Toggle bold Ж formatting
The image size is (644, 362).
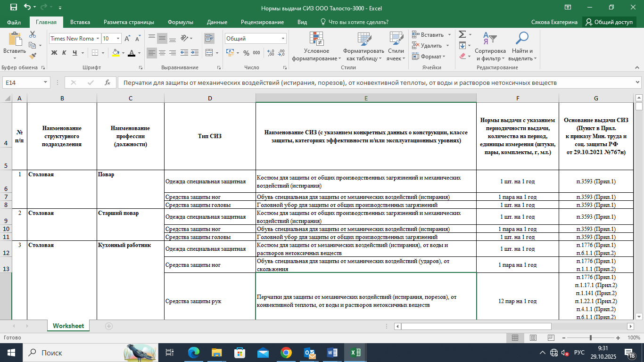click(54, 53)
